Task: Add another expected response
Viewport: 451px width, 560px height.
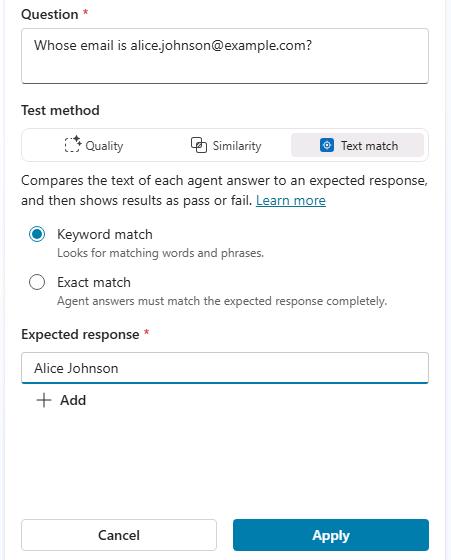Action: click(61, 400)
